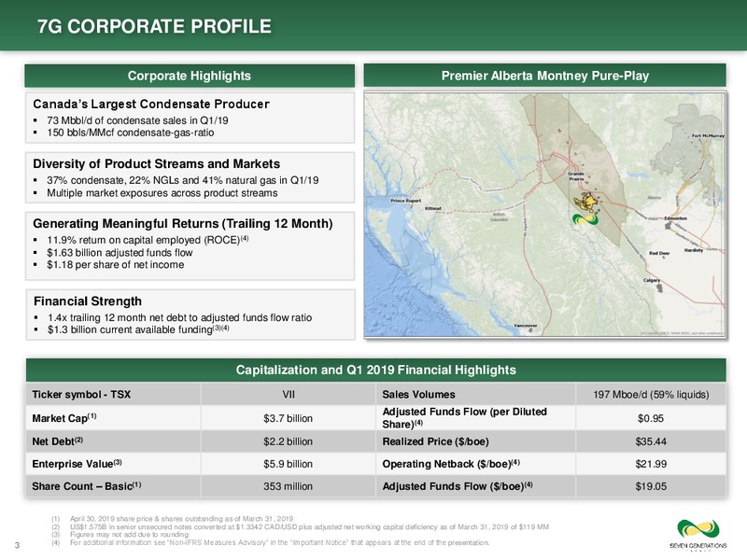747x560 pixels.
Task: Select 'Generating Meaningful Returns' heading
Action: pyautogui.click(x=182, y=223)
